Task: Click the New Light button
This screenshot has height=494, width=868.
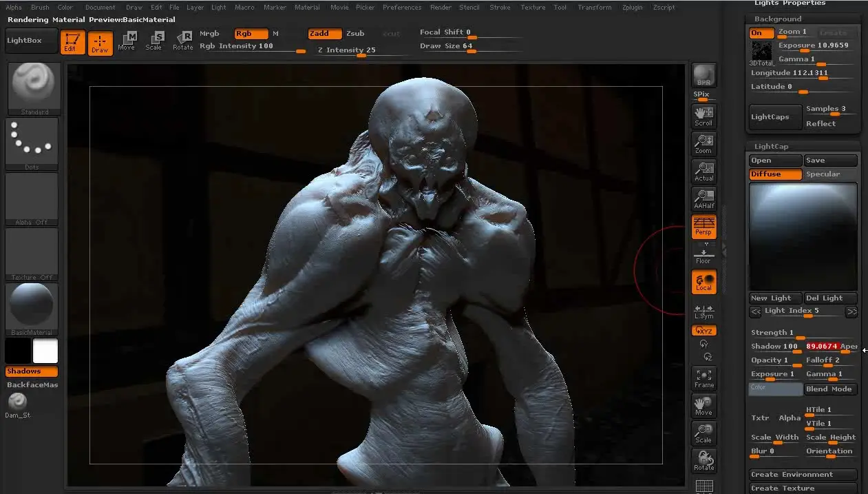Action: (775, 298)
